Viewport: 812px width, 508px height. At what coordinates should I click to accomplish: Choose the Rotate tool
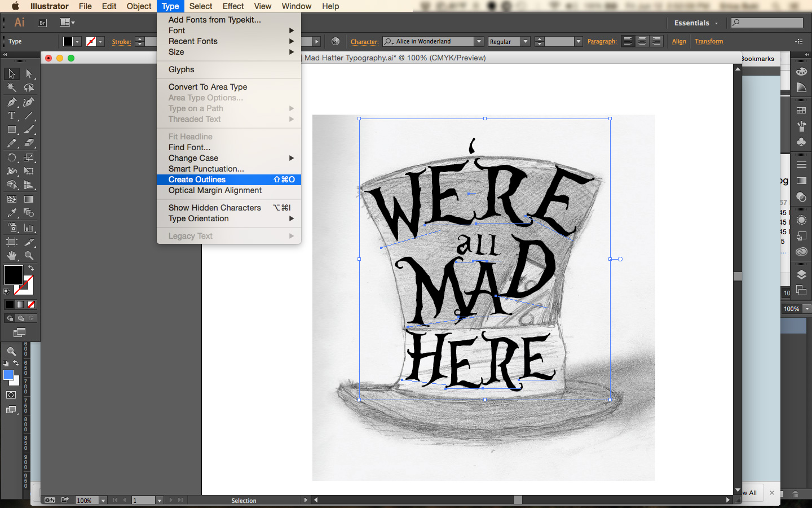point(12,157)
